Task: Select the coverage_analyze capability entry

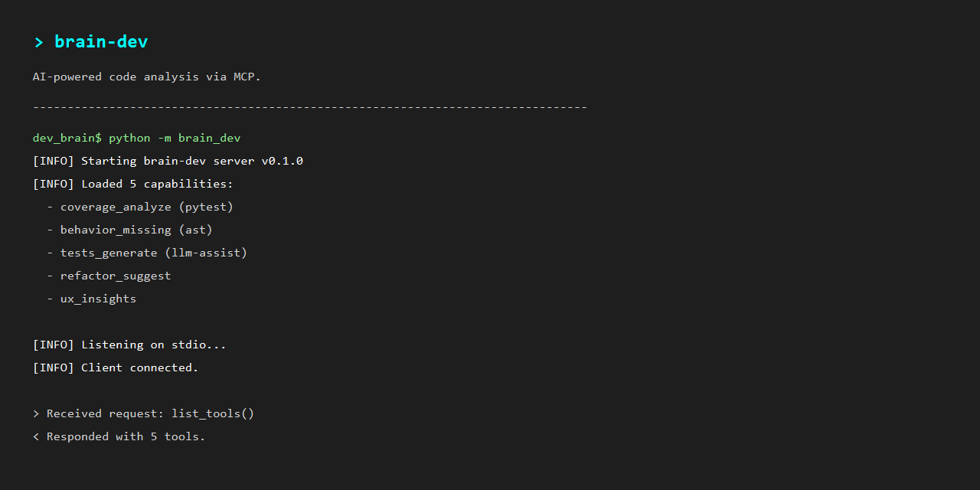Action: pos(116,207)
